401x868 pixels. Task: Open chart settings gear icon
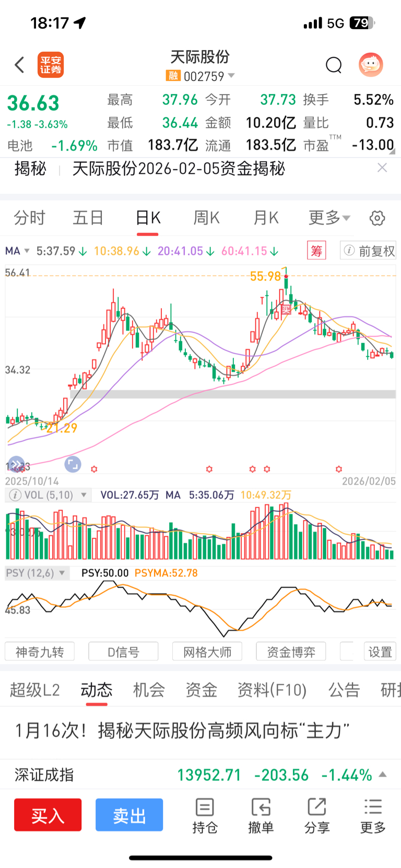coord(377,218)
